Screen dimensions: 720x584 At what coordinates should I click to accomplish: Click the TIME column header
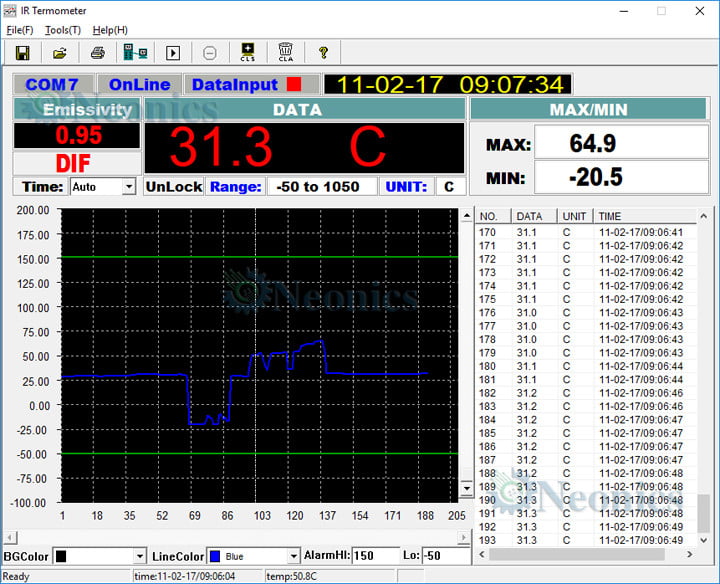click(x=646, y=216)
